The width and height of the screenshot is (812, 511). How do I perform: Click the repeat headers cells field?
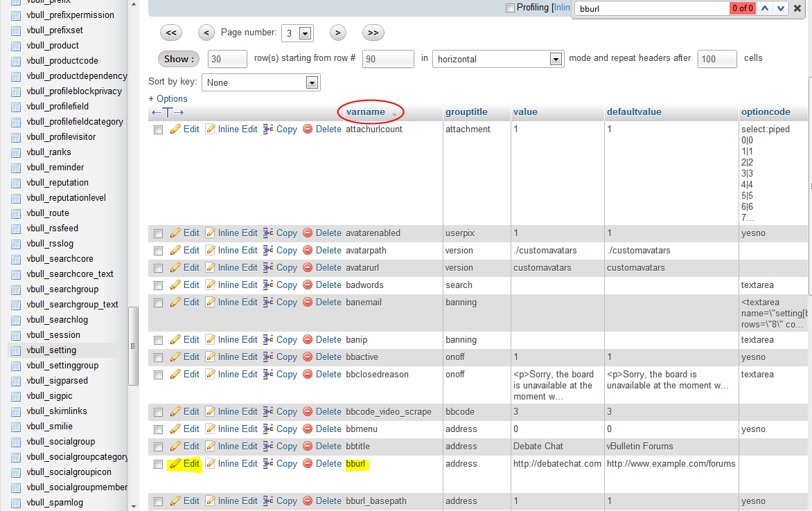coord(717,58)
